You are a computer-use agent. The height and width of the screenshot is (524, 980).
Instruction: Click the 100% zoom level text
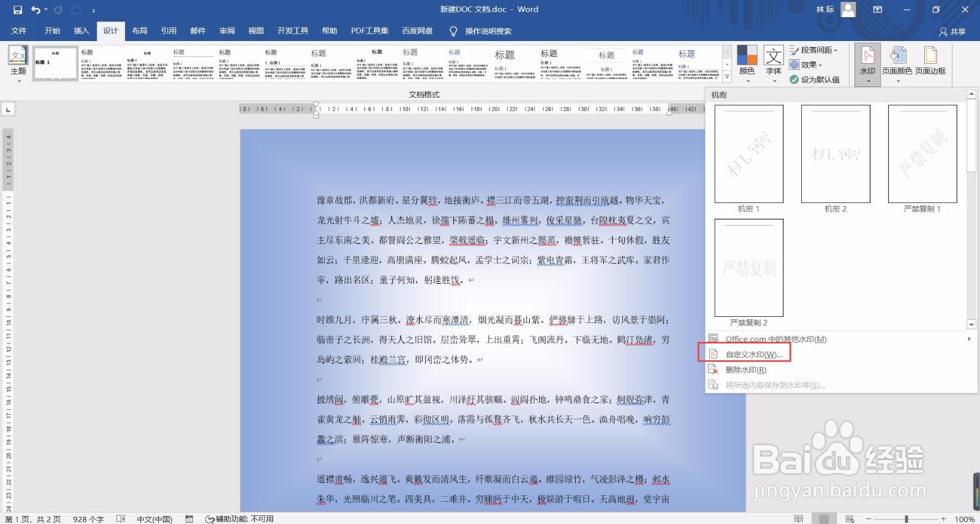[x=965, y=519]
